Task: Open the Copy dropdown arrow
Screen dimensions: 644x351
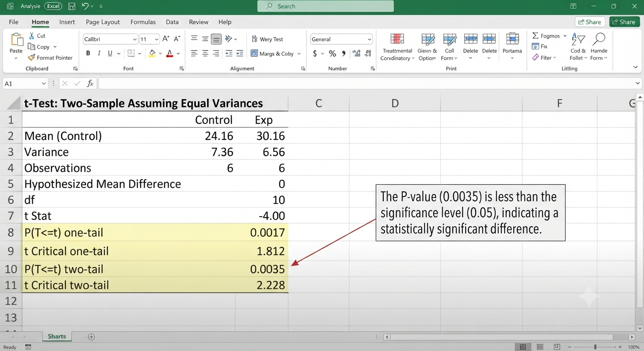Action: pyautogui.click(x=55, y=47)
